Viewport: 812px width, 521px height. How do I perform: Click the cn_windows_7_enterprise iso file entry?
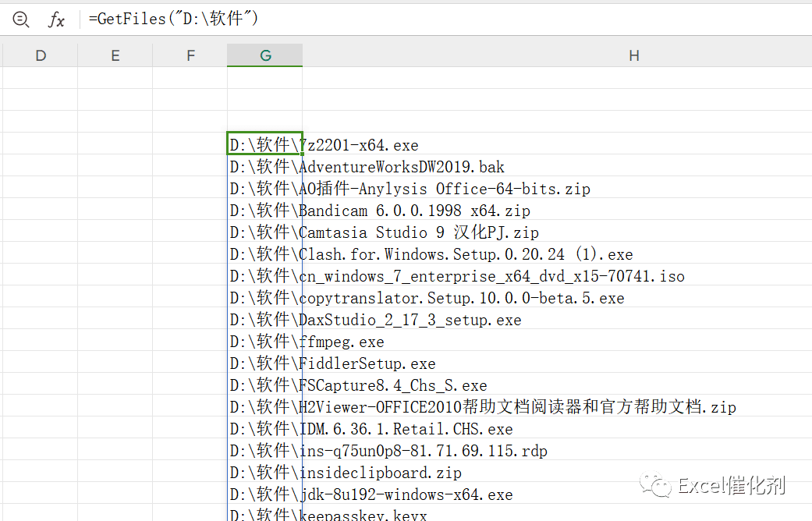tap(457, 276)
